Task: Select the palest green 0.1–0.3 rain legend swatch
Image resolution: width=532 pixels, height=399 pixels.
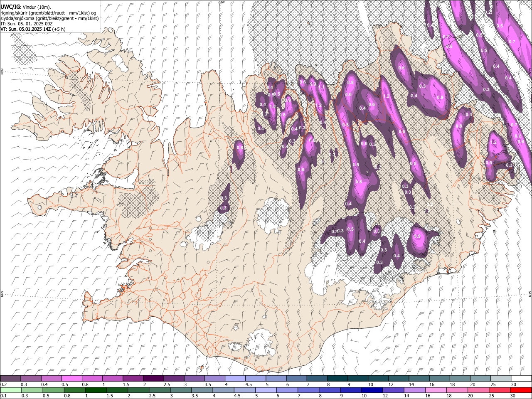Action: click(x=10, y=390)
